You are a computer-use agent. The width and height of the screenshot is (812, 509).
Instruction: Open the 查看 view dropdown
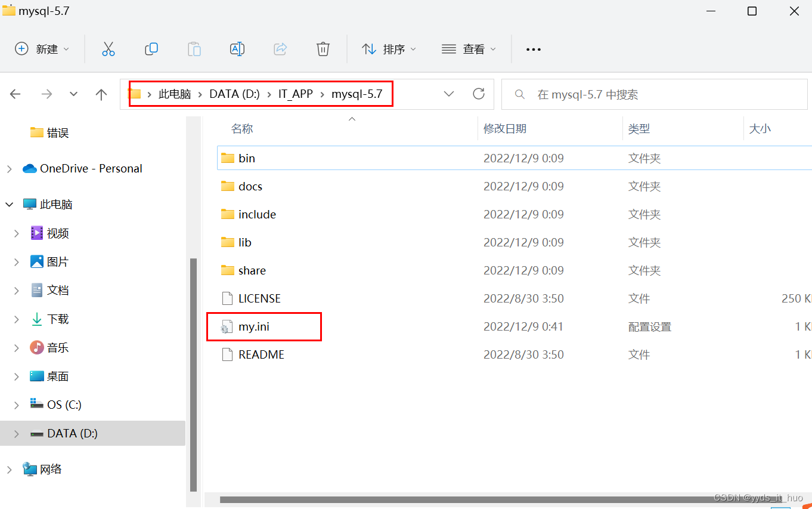coord(469,49)
